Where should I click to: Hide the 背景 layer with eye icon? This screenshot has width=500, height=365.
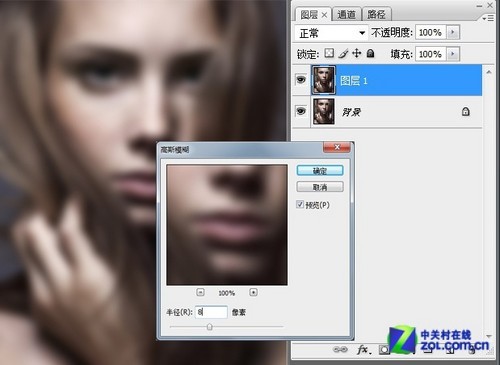click(301, 111)
